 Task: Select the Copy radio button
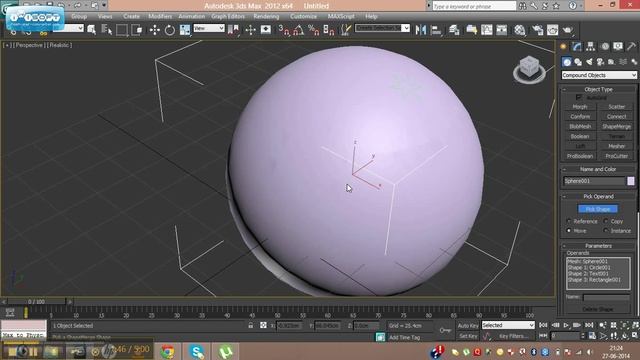606,221
